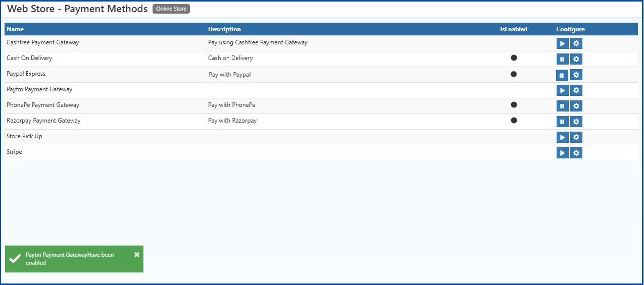Click the Paytm Payment Gateway play icon
Image resolution: width=644 pixels, height=285 pixels.
pos(563,90)
